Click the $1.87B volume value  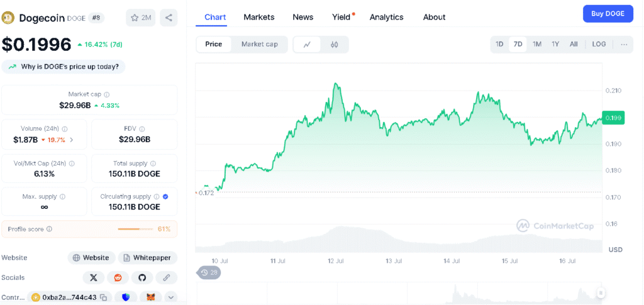tap(25, 140)
